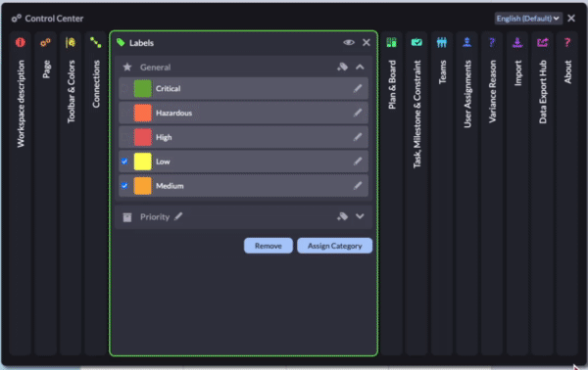Click the Remove button
The height and width of the screenshot is (370, 588).
tap(269, 246)
